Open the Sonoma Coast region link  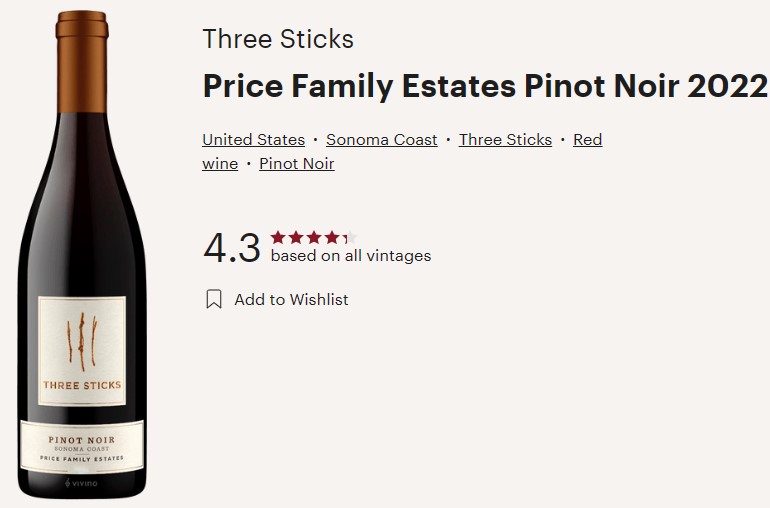(382, 140)
